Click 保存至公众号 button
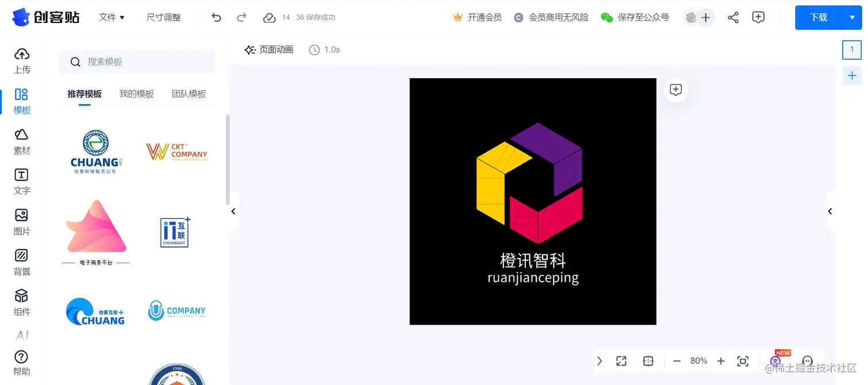 tap(635, 17)
